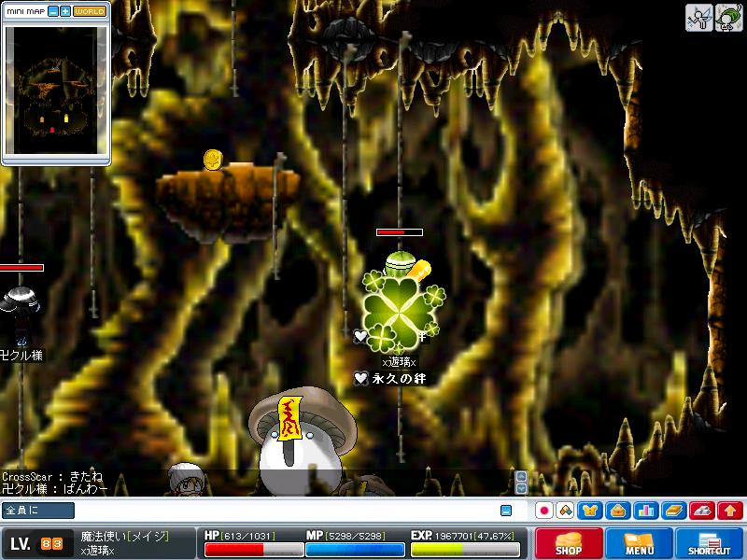Click the pink dot record icon
The width and height of the screenshot is (747, 560).
[544, 511]
